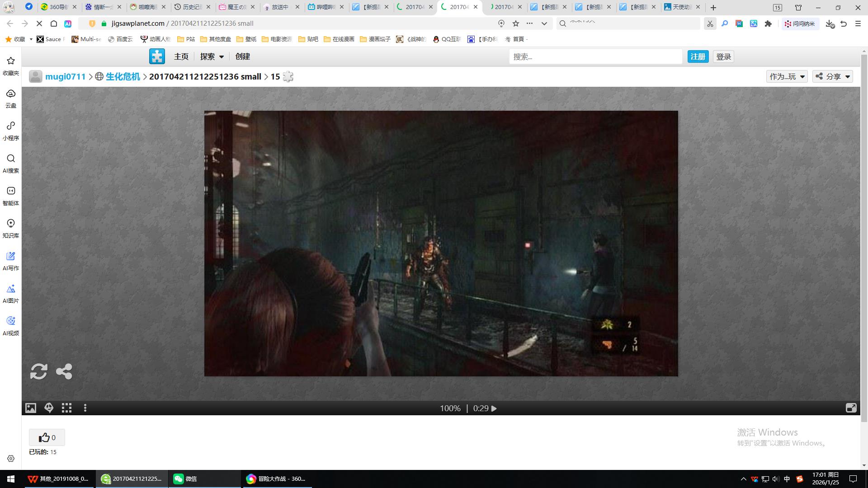Show the puzzle image preview icon

tap(31, 408)
